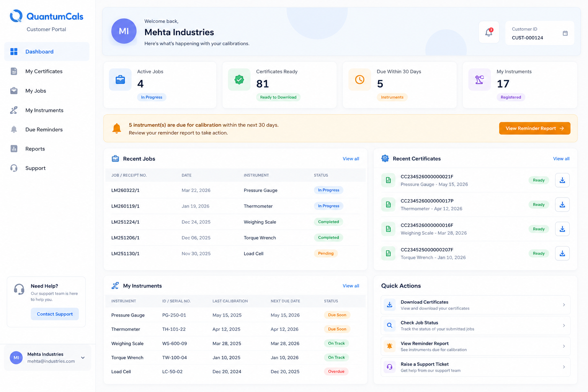The image size is (588, 392).
Task: Expand View Reminder Report quick action chevron
Action: click(x=564, y=346)
